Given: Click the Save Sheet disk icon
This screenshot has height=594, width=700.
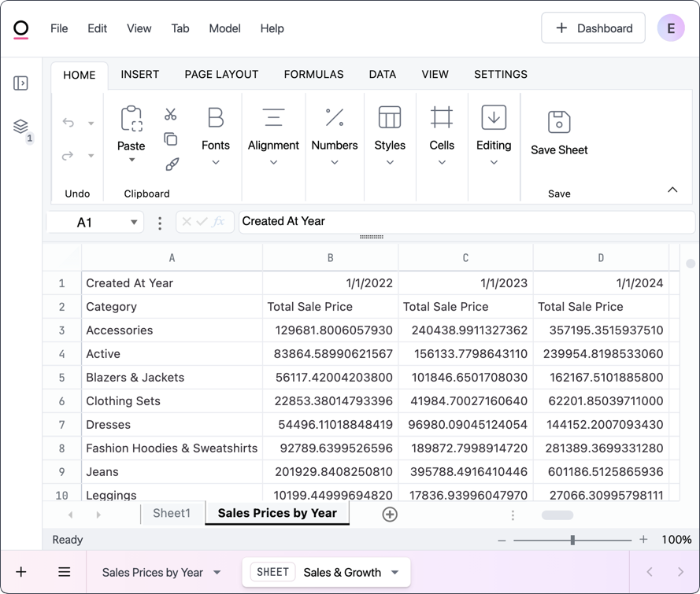Looking at the screenshot, I should click(559, 122).
